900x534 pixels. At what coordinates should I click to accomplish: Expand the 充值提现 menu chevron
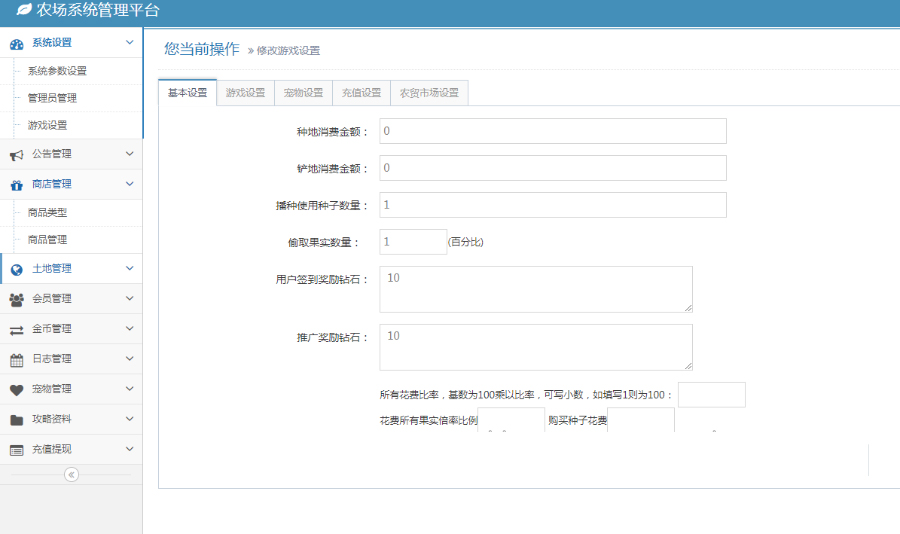[129, 449]
